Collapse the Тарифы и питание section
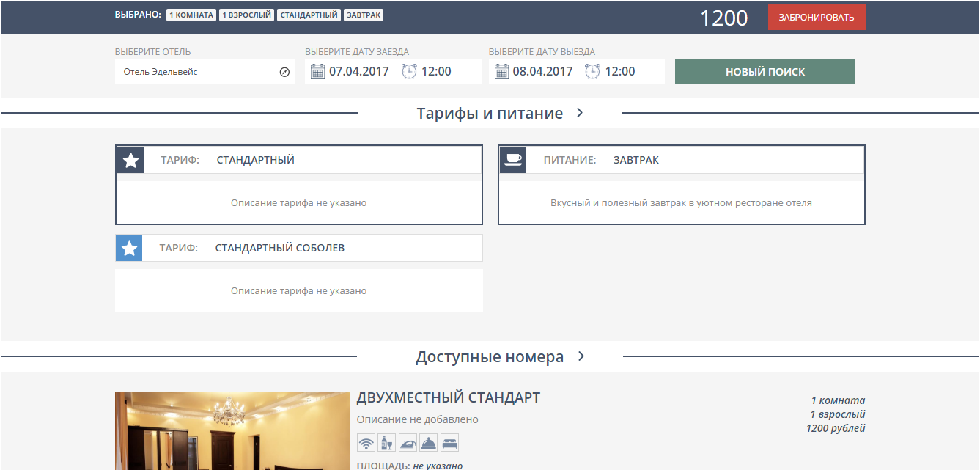This screenshot has height=470, width=980. click(579, 113)
